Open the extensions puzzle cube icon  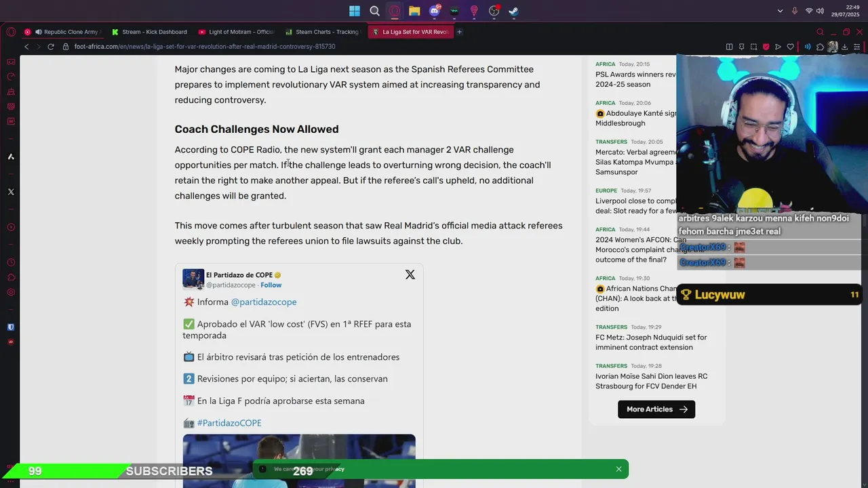[820, 47]
